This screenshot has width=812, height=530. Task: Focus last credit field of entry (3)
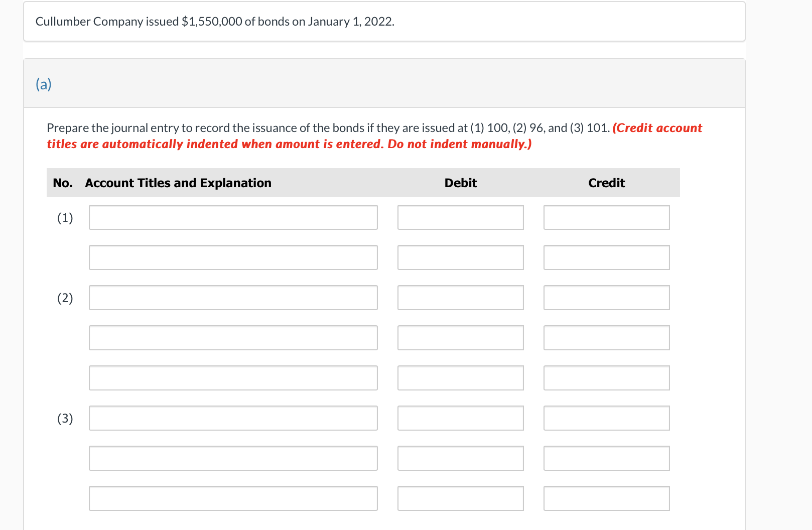(607, 498)
